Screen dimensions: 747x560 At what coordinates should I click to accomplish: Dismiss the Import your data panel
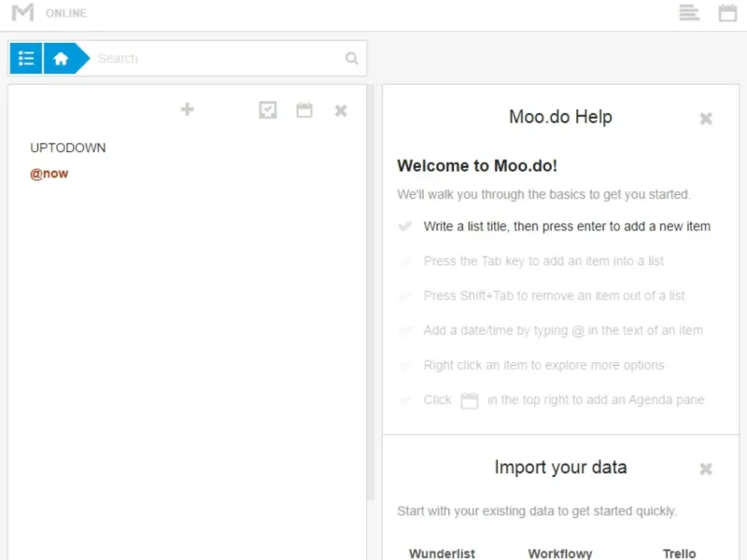(706, 469)
